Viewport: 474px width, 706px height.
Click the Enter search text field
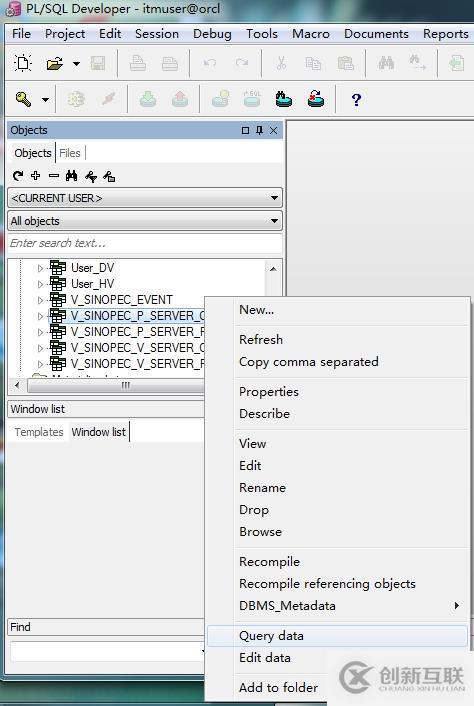click(x=145, y=244)
